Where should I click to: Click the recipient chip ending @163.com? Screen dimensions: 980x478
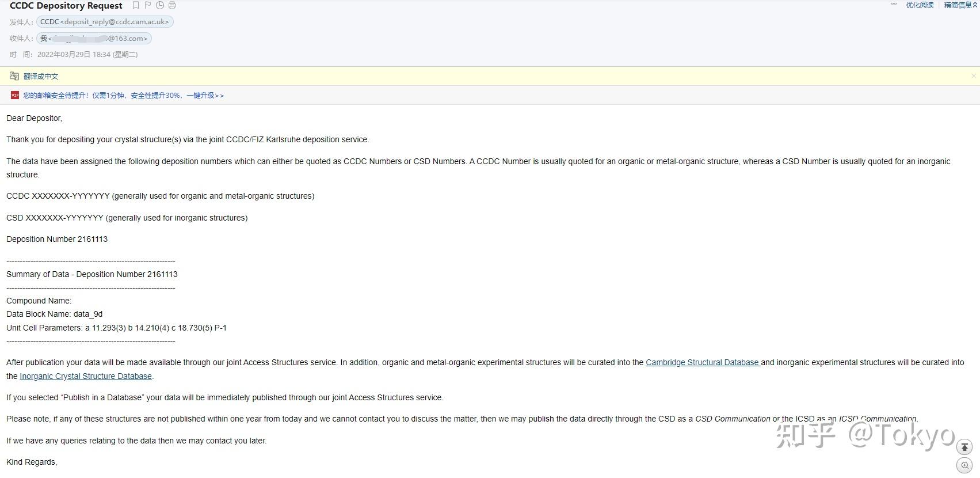[94, 39]
